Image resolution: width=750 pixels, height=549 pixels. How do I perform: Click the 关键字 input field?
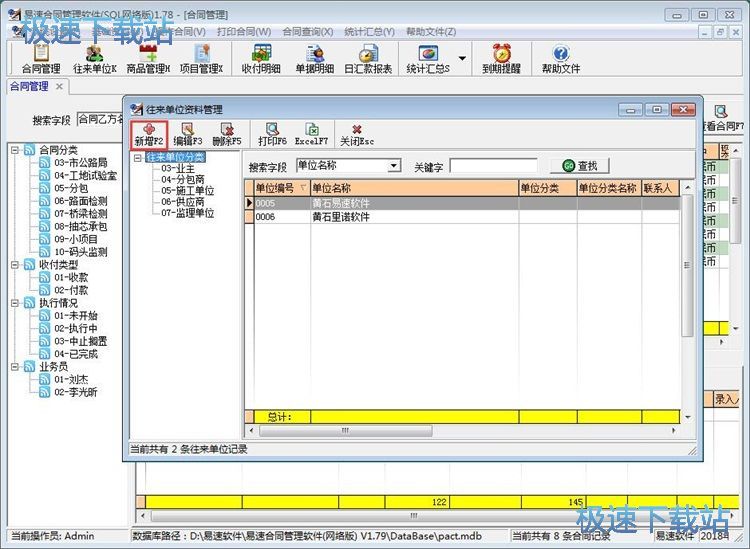(x=493, y=166)
